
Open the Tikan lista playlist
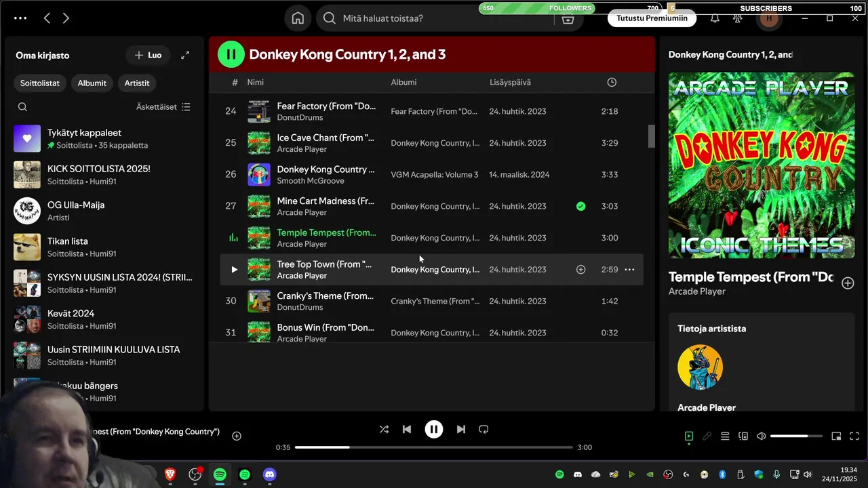[105, 247]
